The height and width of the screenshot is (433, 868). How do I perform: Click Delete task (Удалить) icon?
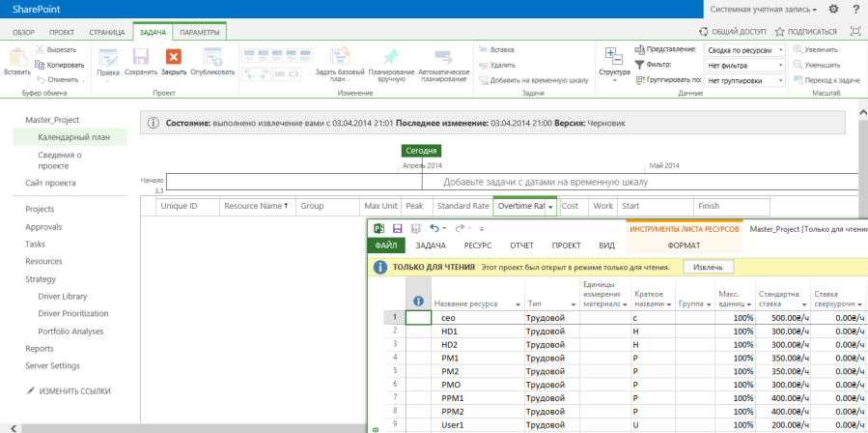pos(483,65)
